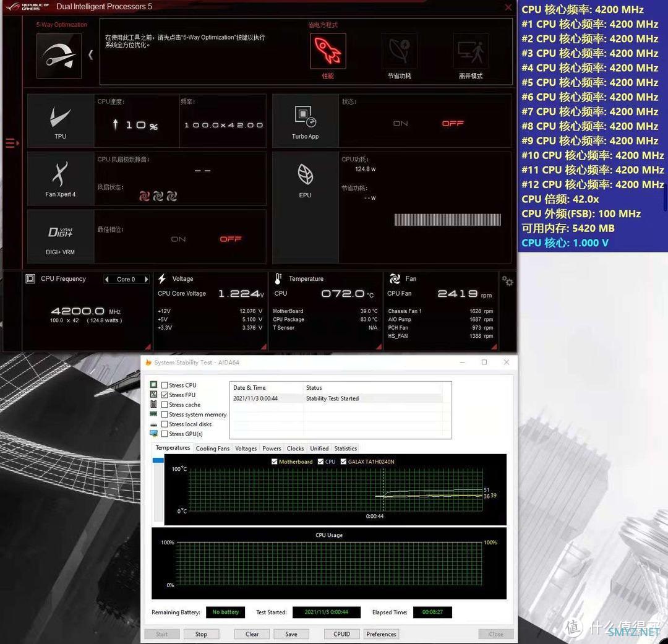Click the red side menu icon

(12, 143)
